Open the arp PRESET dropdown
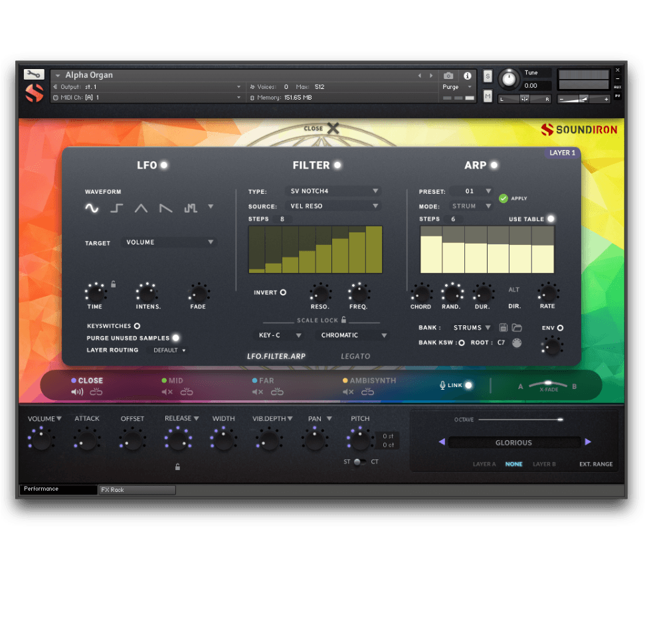645x644 pixels. [471, 191]
